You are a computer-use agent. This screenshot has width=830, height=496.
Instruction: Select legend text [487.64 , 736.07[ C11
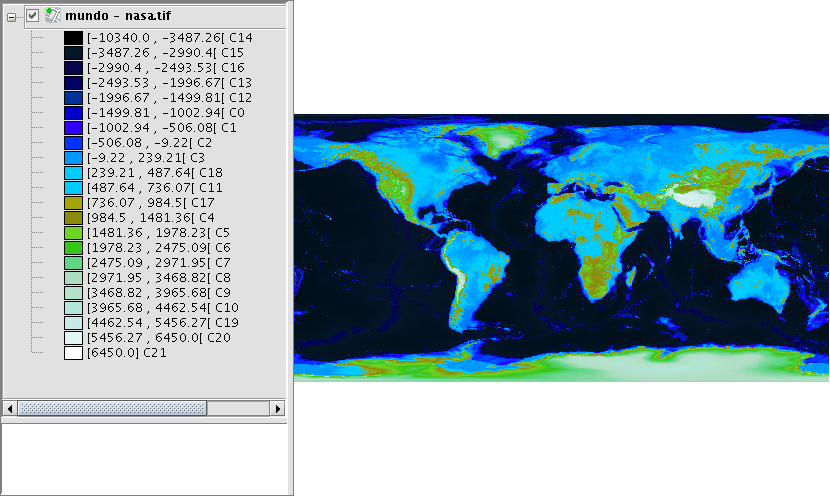pos(155,188)
